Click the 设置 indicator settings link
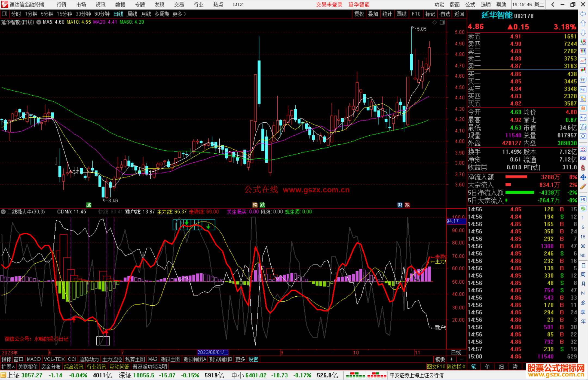 (253, 359)
